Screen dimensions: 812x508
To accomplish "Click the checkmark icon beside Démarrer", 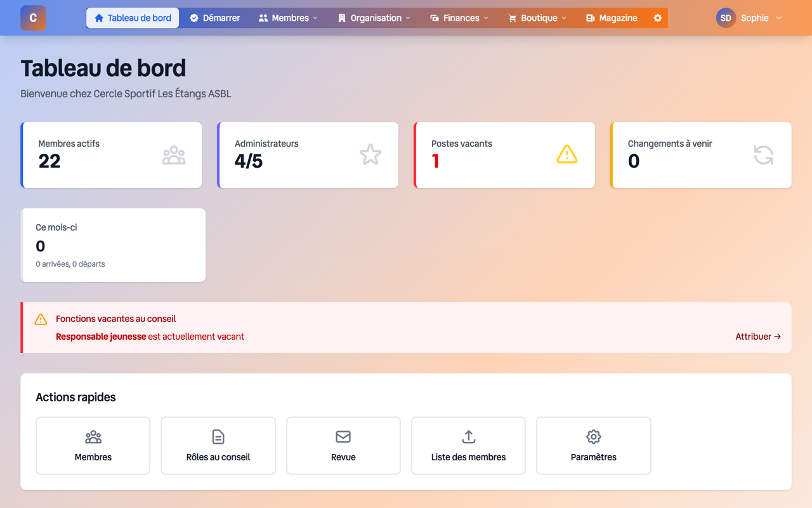I will 194,18.
